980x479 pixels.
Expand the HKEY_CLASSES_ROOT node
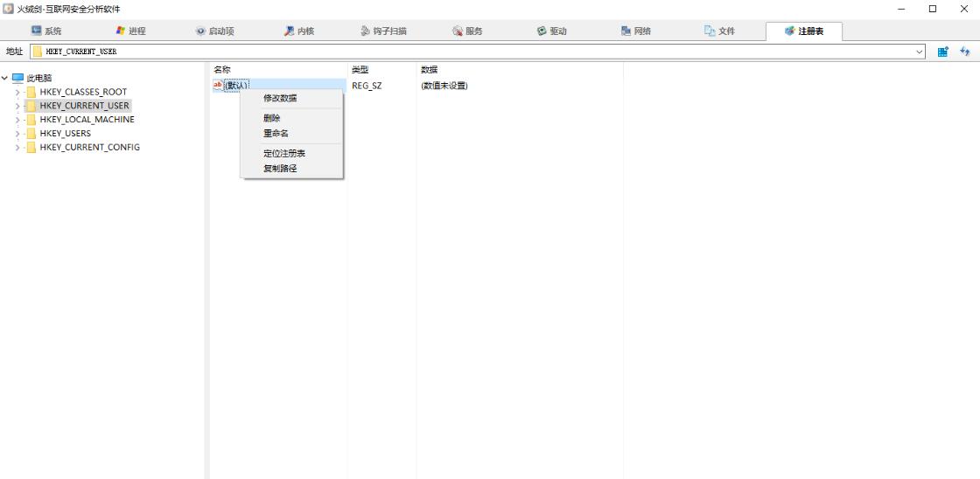[17, 92]
